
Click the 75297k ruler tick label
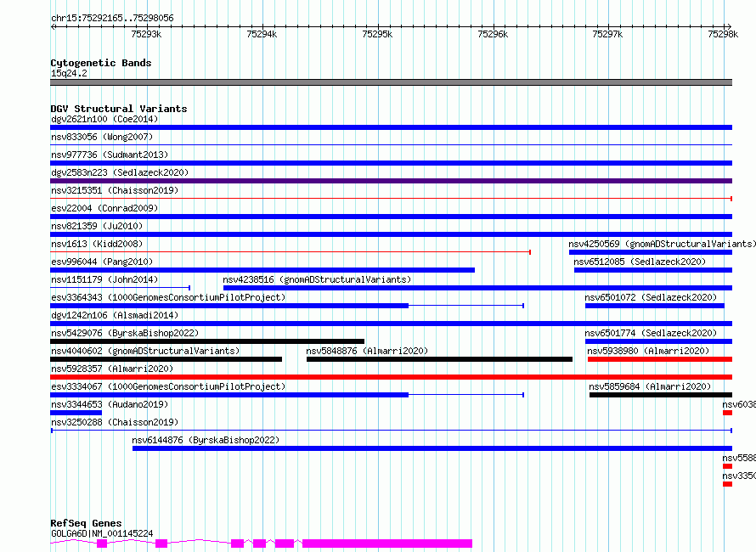click(607, 34)
